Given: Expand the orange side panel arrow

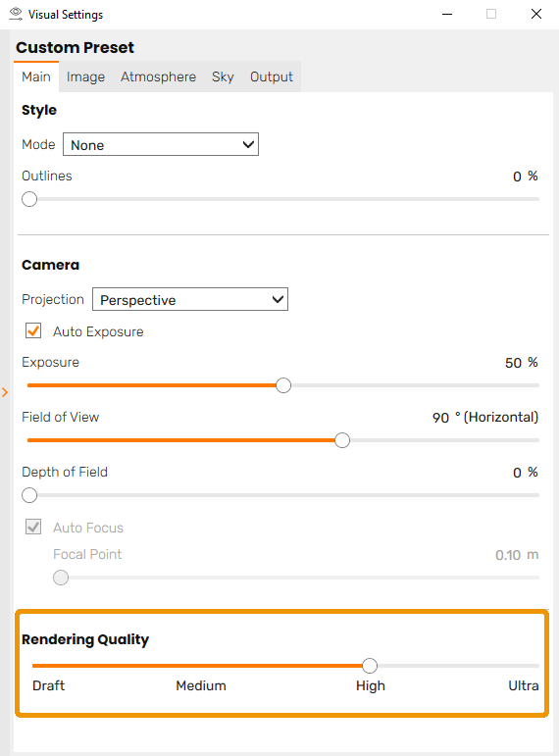Looking at the screenshot, I should click(x=5, y=392).
